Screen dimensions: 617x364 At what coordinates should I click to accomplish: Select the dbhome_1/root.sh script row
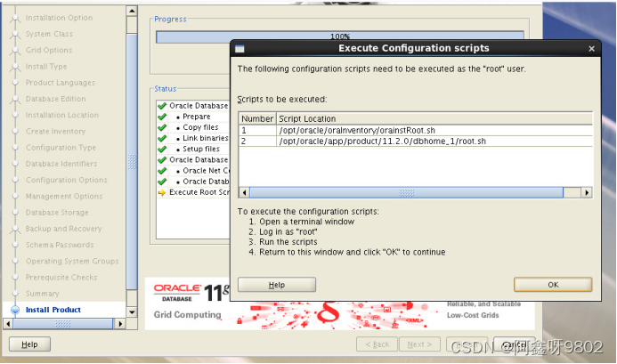pos(415,141)
